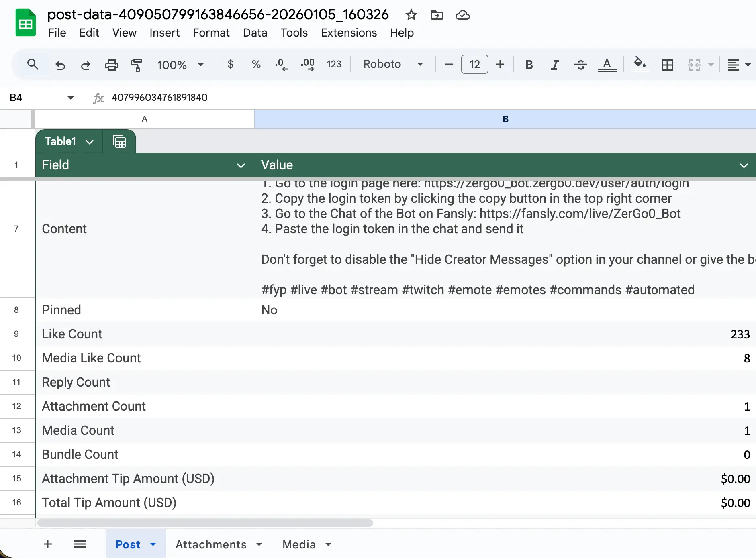Format value as currency
Image resolution: width=756 pixels, height=558 pixels.
pyautogui.click(x=230, y=64)
